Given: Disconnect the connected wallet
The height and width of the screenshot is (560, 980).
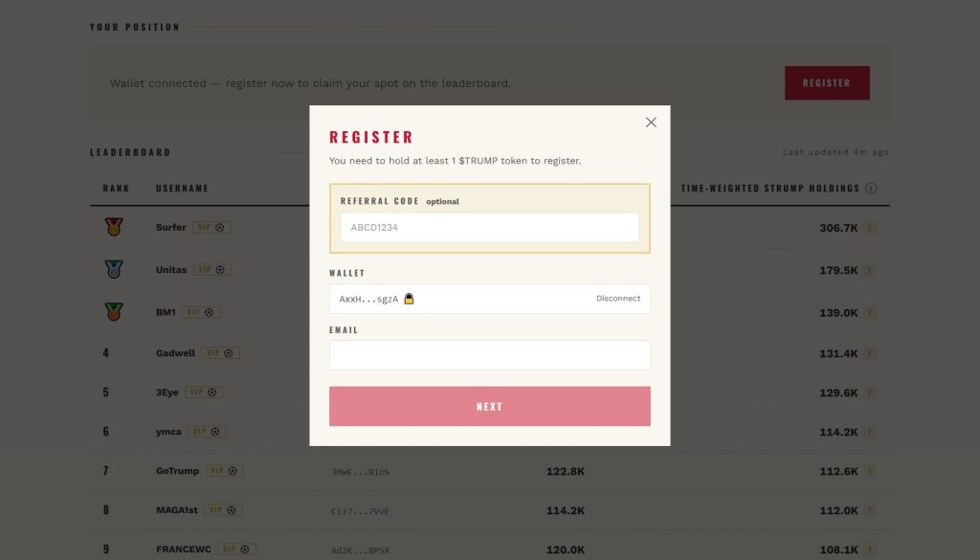Looking at the screenshot, I should (x=618, y=298).
